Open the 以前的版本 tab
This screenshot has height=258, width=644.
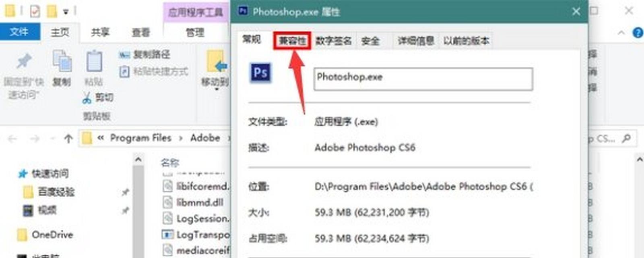466,41
